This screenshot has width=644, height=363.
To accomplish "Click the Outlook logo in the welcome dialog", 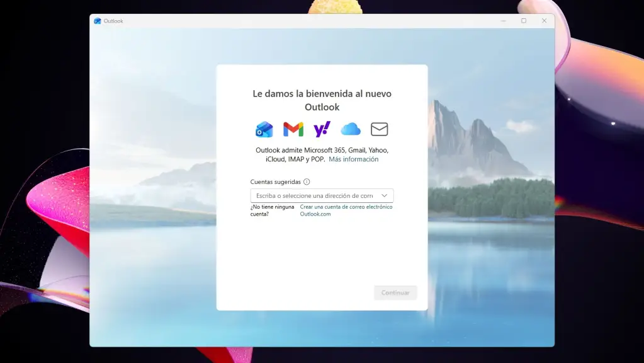I will tap(264, 129).
